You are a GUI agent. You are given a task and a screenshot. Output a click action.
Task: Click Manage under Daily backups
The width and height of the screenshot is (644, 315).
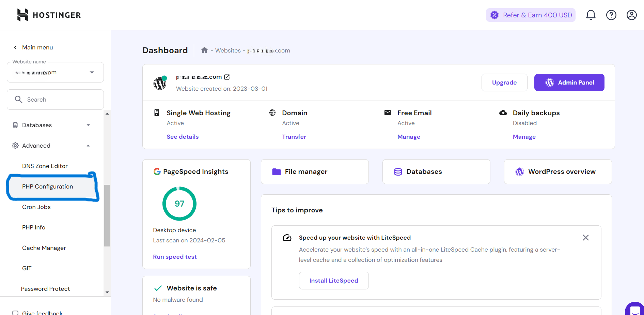pos(524,137)
